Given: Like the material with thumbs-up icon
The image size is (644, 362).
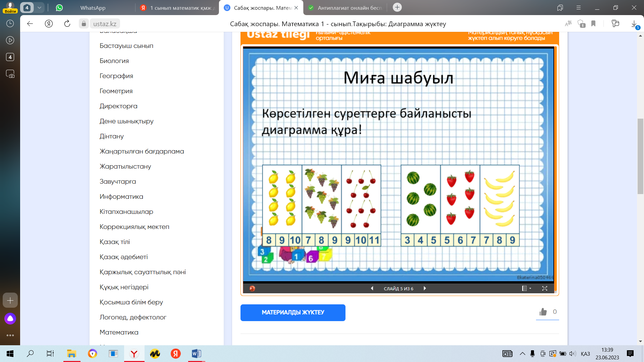Looking at the screenshot, I should click(543, 312).
